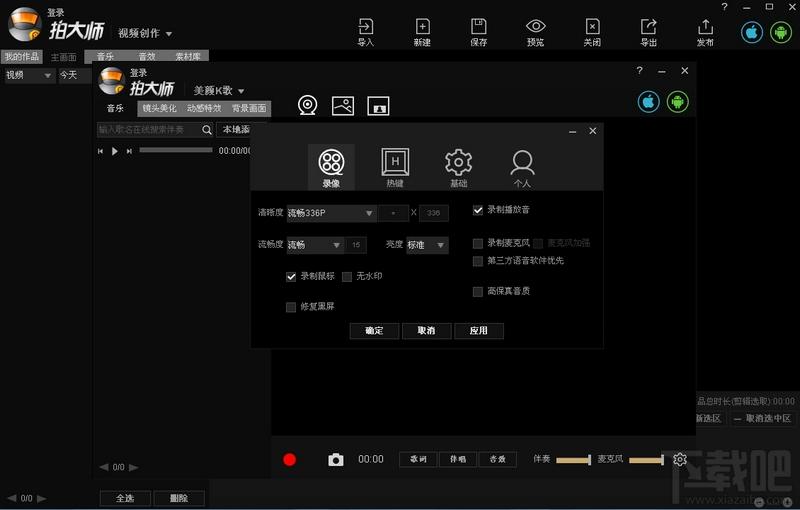Uncheck the 录制播放音 checkbox
Screen dimensions: 800x510
(x=478, y=210)
